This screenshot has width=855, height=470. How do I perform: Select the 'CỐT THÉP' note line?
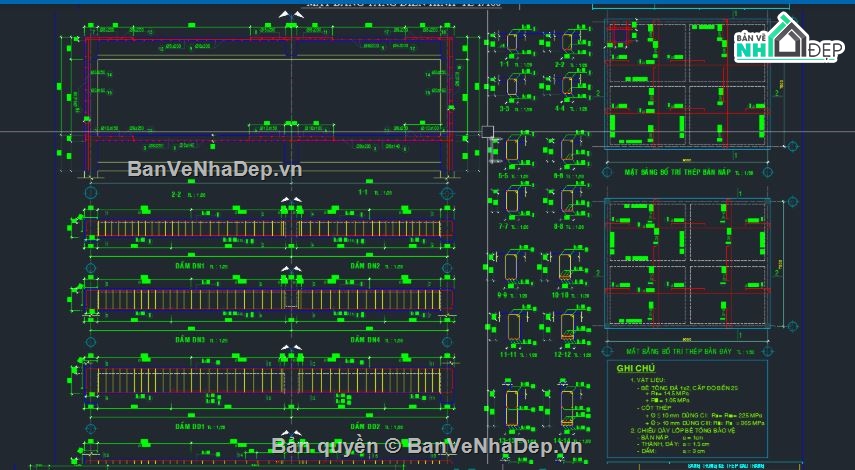pos(655,408)
